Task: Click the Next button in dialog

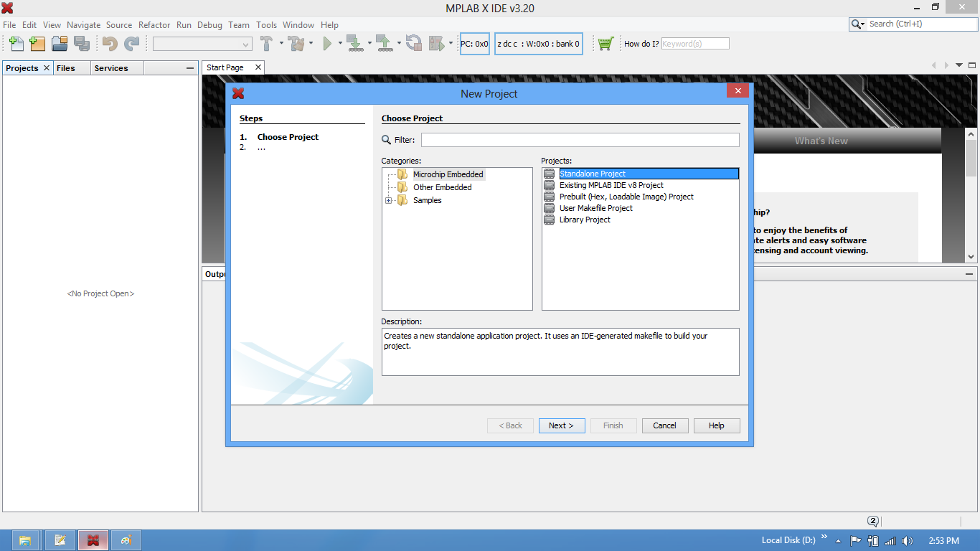Action: click(562, 425)
